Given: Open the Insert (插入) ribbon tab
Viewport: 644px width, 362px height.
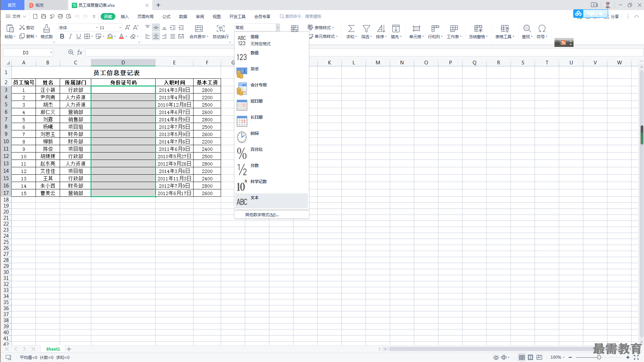Looking at the screenshot, I should (x=124, y=16).
